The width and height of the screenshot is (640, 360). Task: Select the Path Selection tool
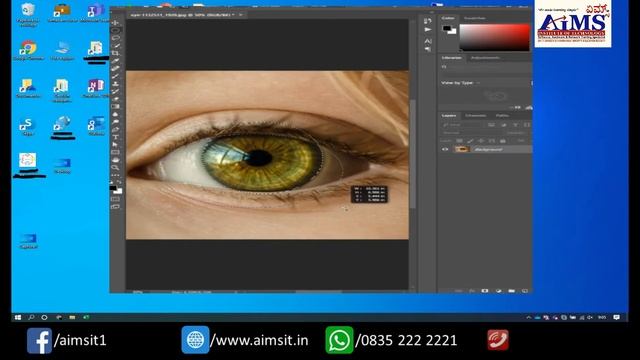click(x=116, y=144)
